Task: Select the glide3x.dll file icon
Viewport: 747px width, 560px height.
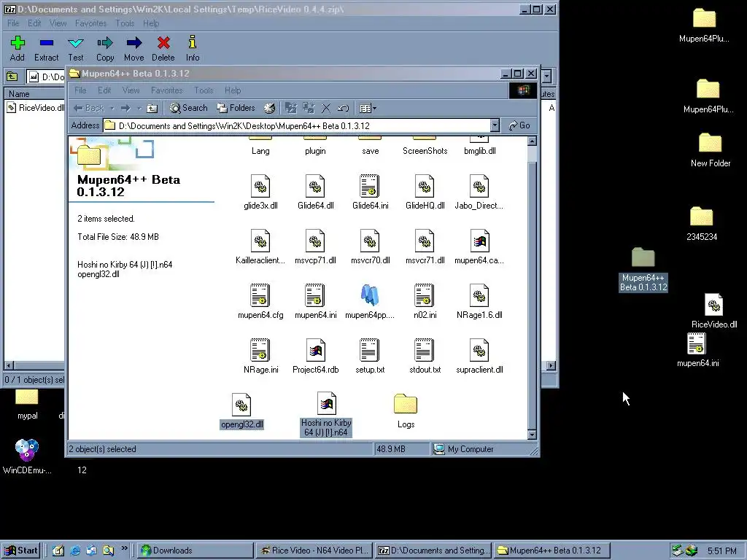Action: click(x=260, y=186)
